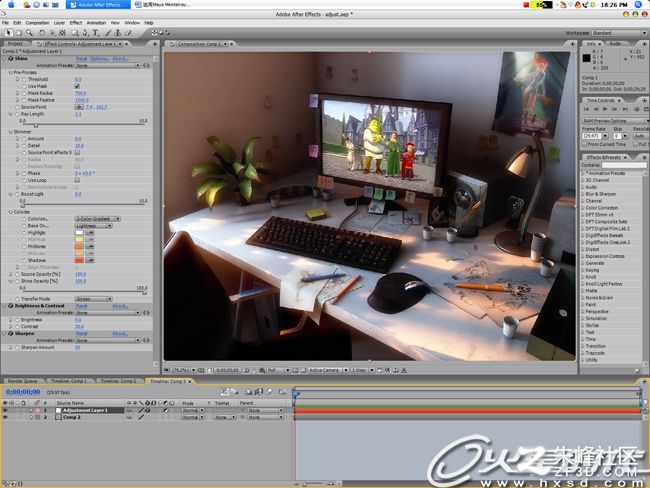The width and height of the screenshot is (650, 488).
Task: Switch to the Project tab
Action: (x=15, y=44)
